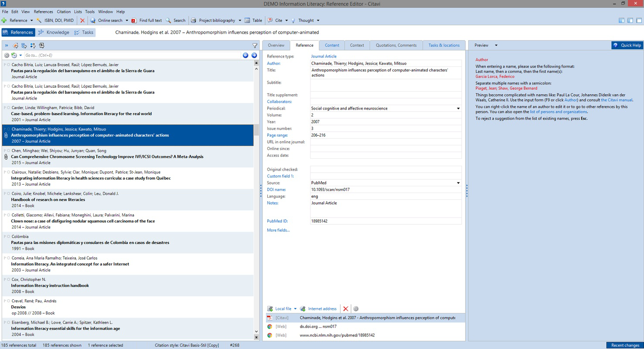The width and height of the screenshot is (644, 349).
Task: Open the Periodical dropdown
Action: (458, 108)
